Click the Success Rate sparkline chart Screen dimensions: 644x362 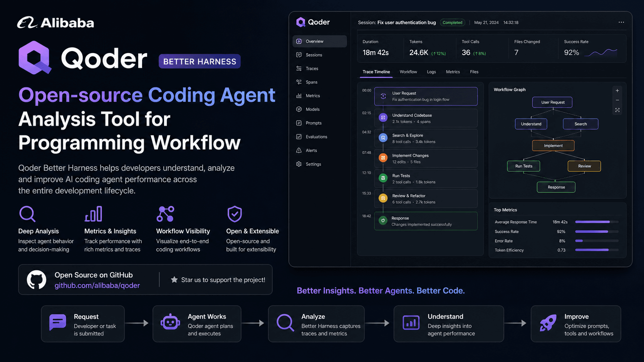[601, 52]
